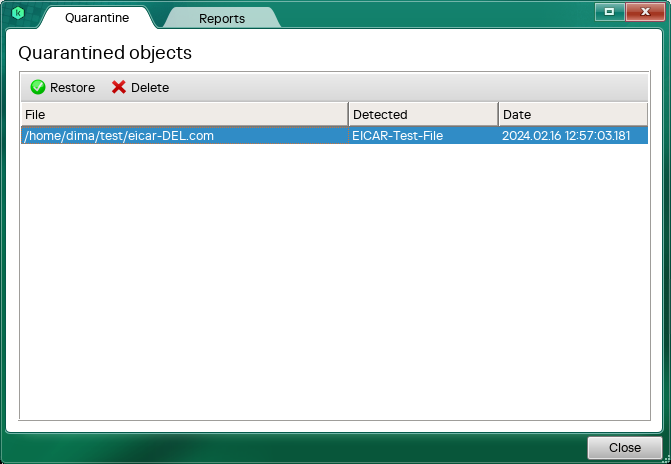Viewport: 671px width, 464px height.
Task: Maximize the window with the title bar button
Action: pyautogui.click(x=609, y=12)
